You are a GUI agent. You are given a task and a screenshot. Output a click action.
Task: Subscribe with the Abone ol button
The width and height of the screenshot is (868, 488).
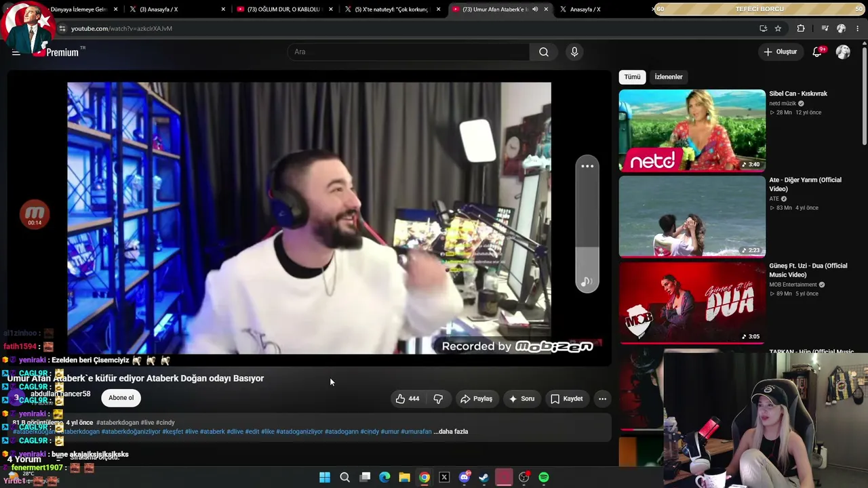click(121, 398)
